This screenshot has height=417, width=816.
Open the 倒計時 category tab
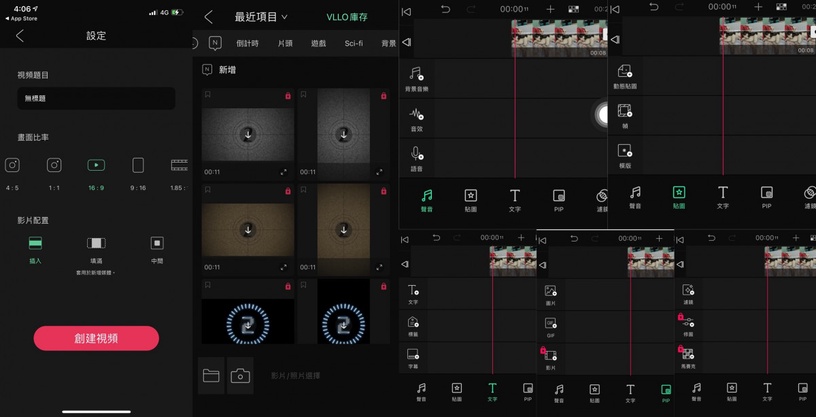tap(247, 44)
